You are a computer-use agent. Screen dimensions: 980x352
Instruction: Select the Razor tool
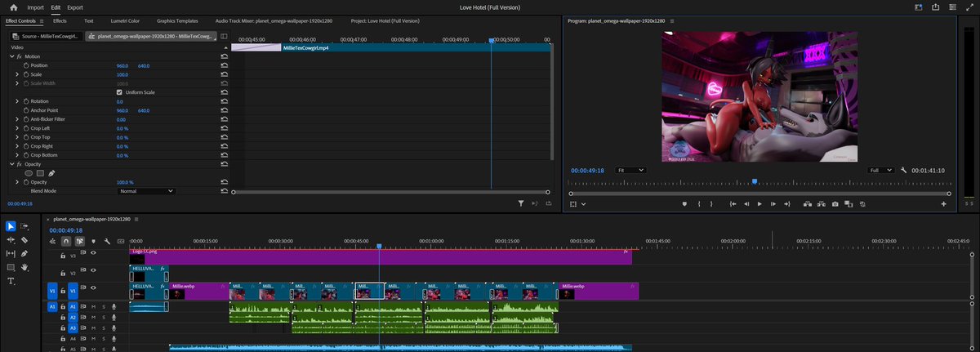(24, 240)
